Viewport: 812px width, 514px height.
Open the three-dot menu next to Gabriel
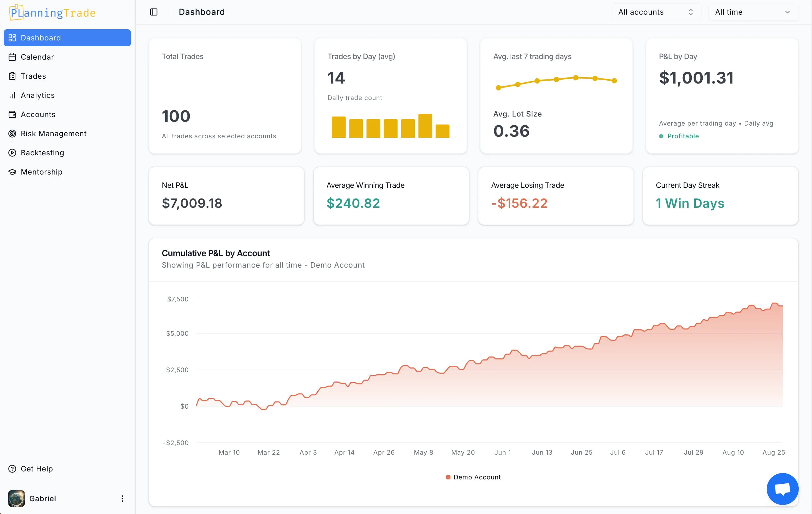(x=122, y=499)
